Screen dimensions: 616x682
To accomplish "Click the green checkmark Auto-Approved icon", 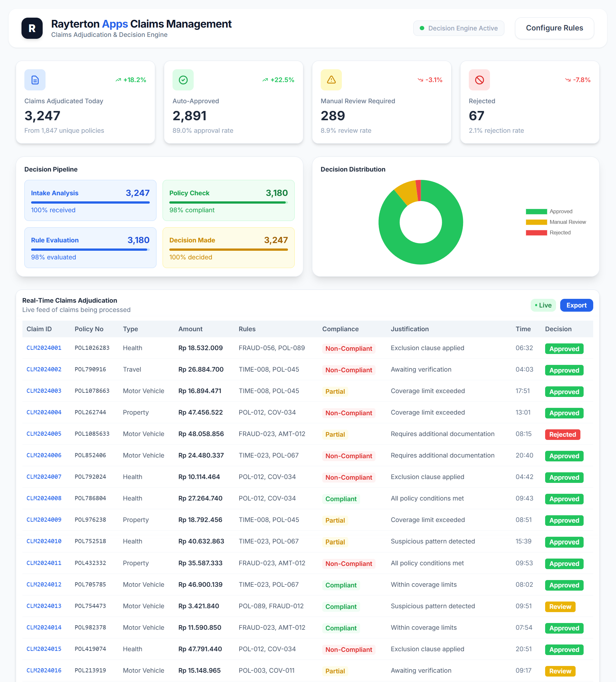I will (183, 80).
